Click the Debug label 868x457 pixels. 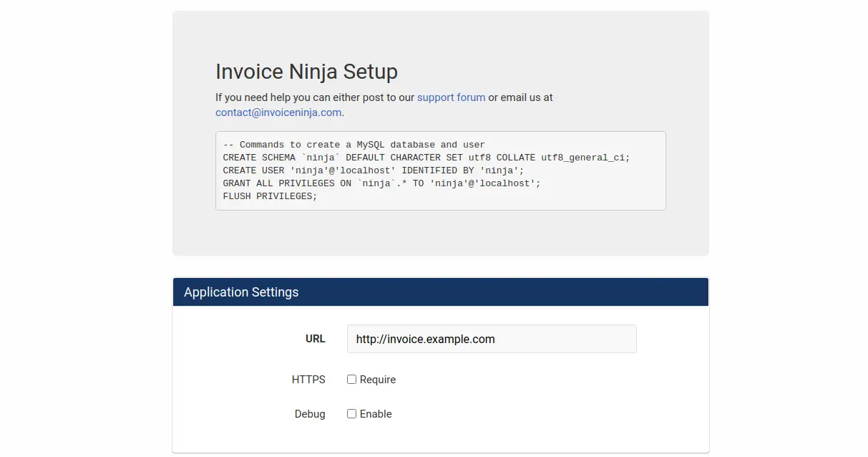coord(310,414)
